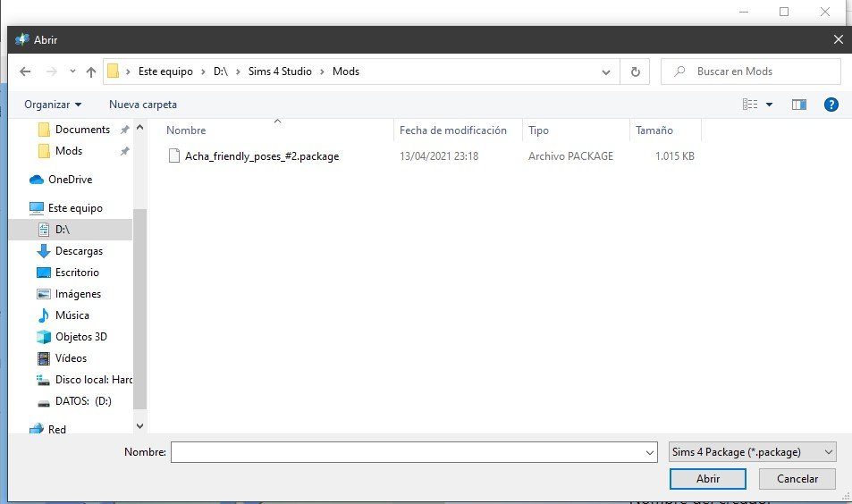Expand the Organizar dropdown menu
The width and height of the screenshot is (852, 504).
click(x=53, y=105)
